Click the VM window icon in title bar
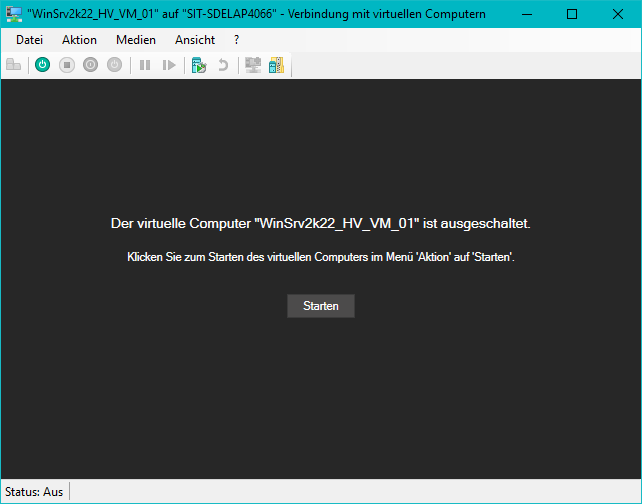This screenshot has width=642, height=504. pyautogui.click(x=14, y=14)
